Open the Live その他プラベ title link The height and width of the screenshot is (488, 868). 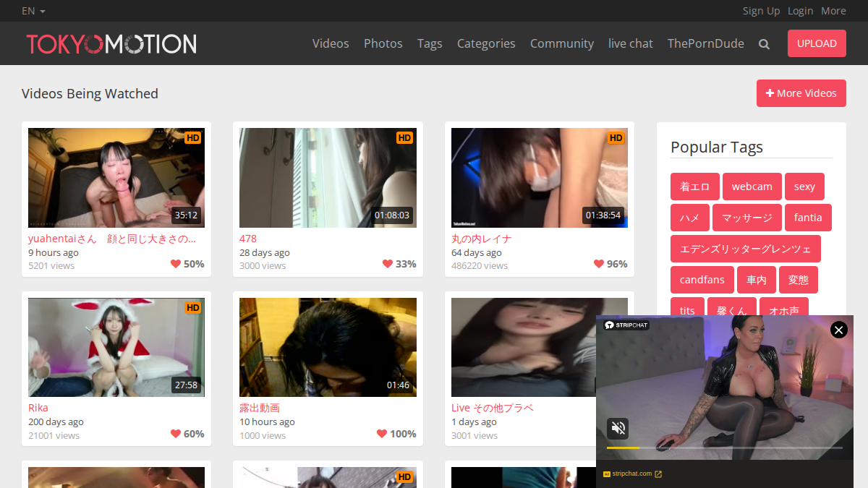pyautogui.click(x=493, y=408)
